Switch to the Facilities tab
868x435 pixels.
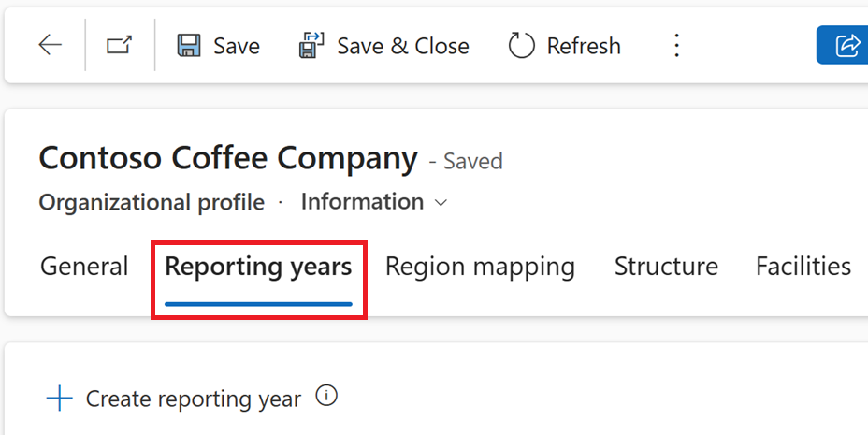click(x=803, y=267)
